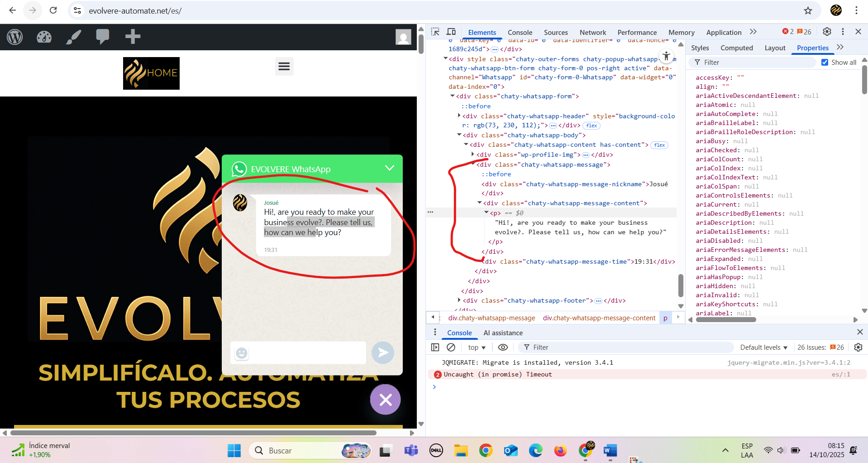
Task: Click the plus New content icon
Action: [x=133, y=36]
